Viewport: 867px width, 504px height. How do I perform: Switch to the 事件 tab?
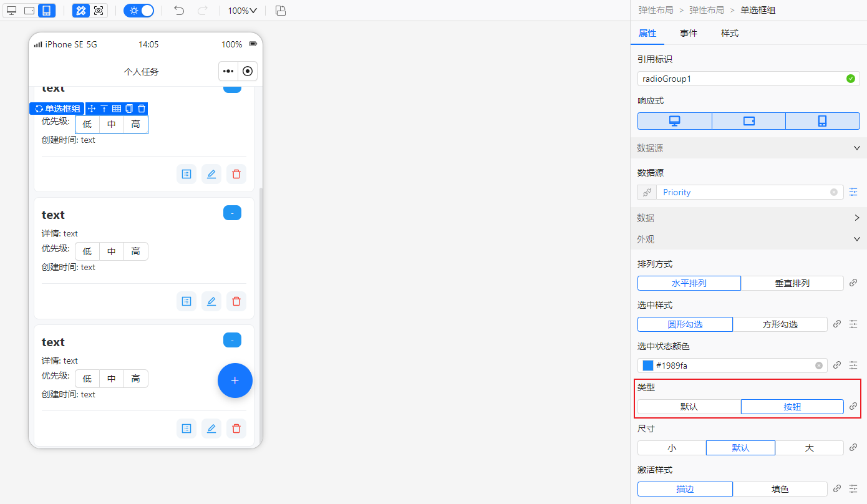click(689, 33)
